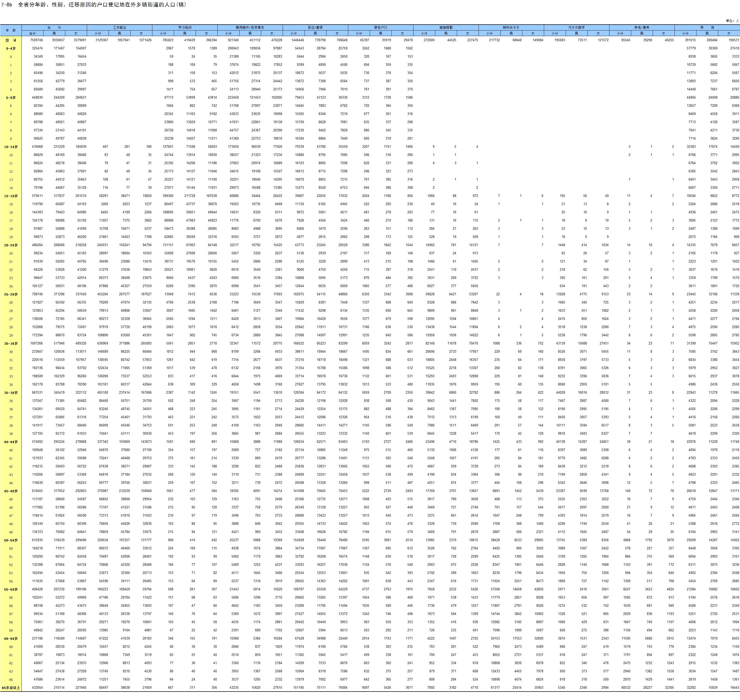Click the 为子女就学 header cell

(x=576, y=28)
